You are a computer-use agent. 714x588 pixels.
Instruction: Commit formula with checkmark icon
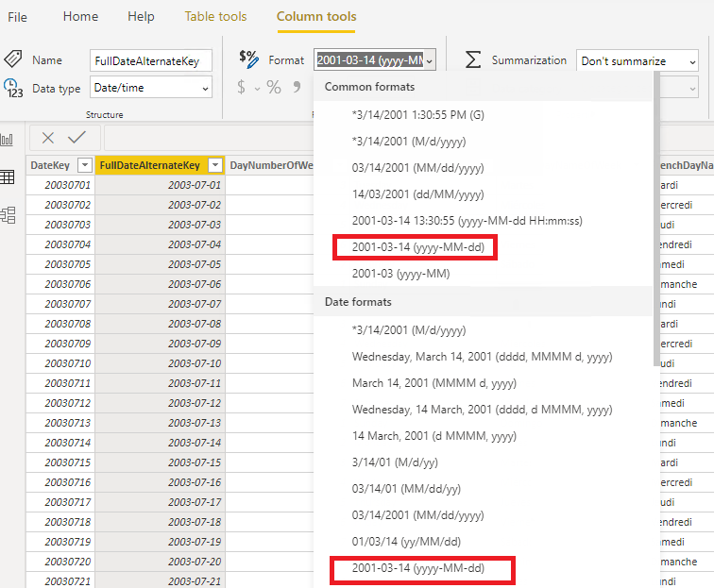tap(76, 137)
